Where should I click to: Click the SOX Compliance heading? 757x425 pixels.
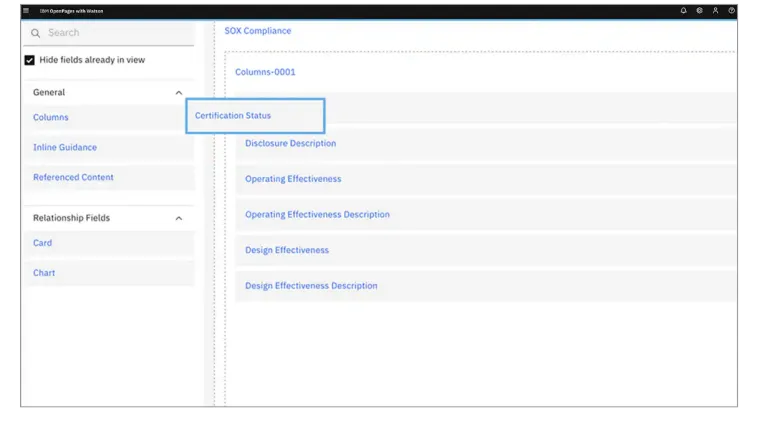tap(258, 31)
